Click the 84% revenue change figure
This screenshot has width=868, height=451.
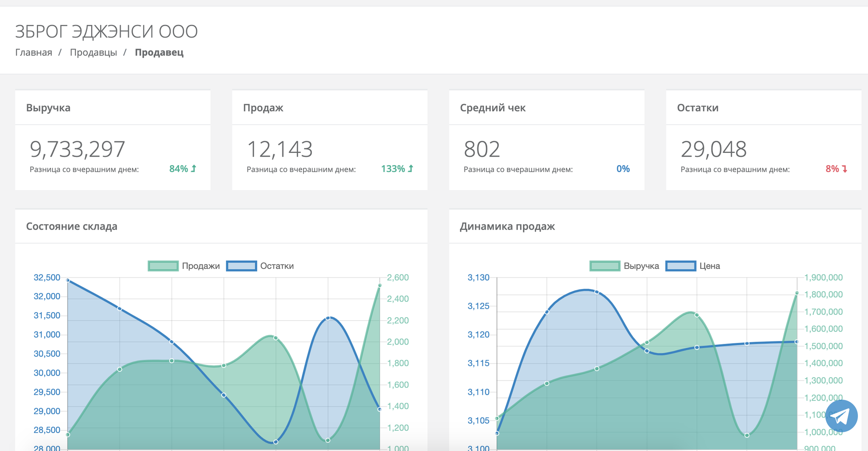click(178, 169)
